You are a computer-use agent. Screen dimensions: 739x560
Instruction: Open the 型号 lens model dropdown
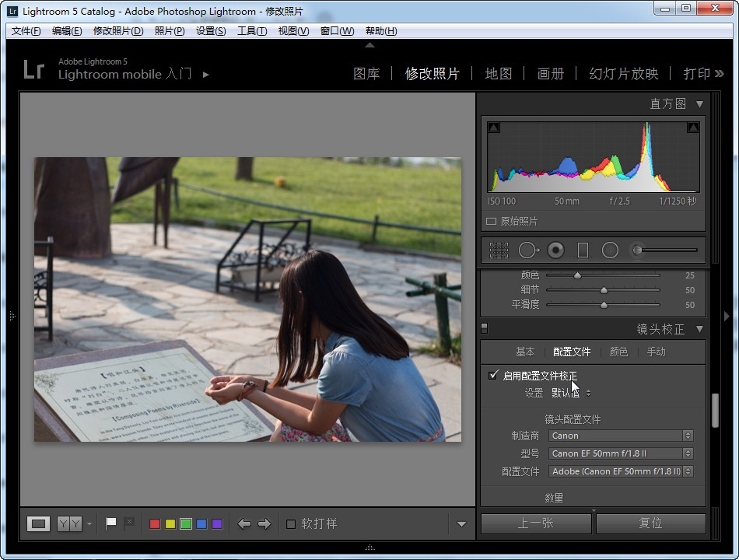(x=620, y=453)
